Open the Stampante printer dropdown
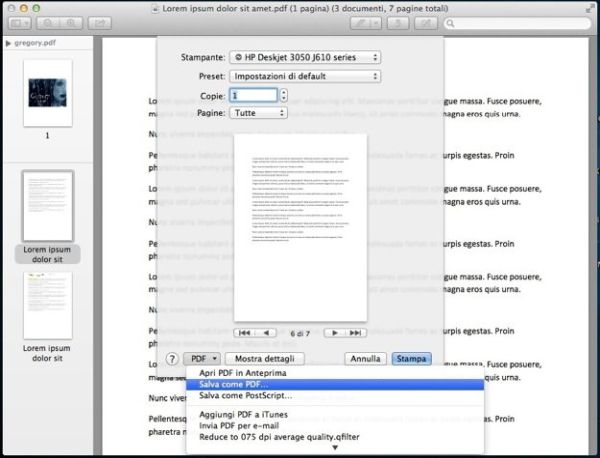 (304, 58)
